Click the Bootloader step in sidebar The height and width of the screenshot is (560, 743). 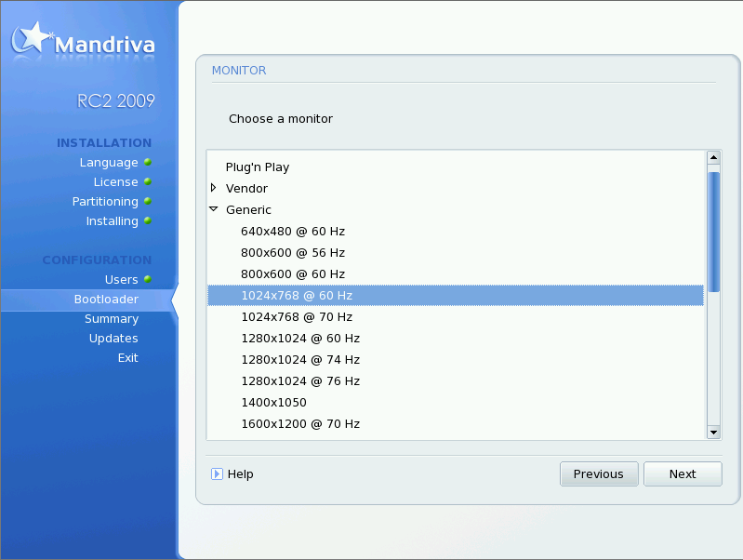pyautogui.click(x=106, y=300)
